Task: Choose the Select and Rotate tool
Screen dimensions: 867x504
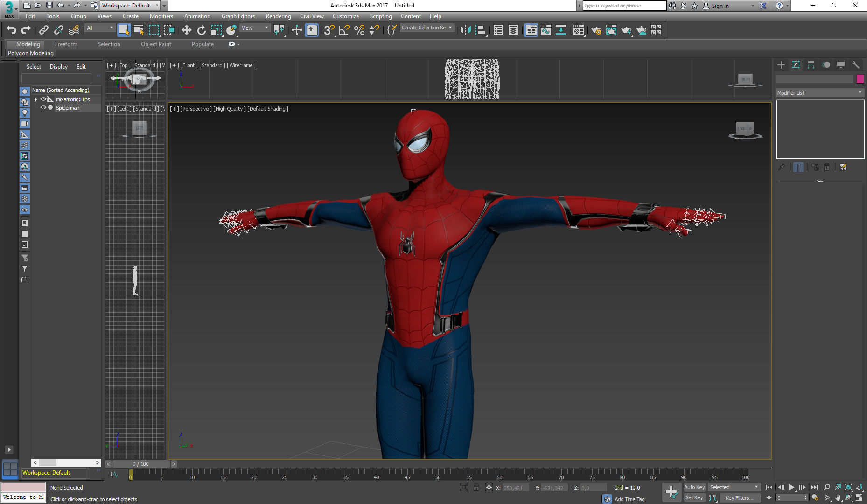Action: point(201,30)
